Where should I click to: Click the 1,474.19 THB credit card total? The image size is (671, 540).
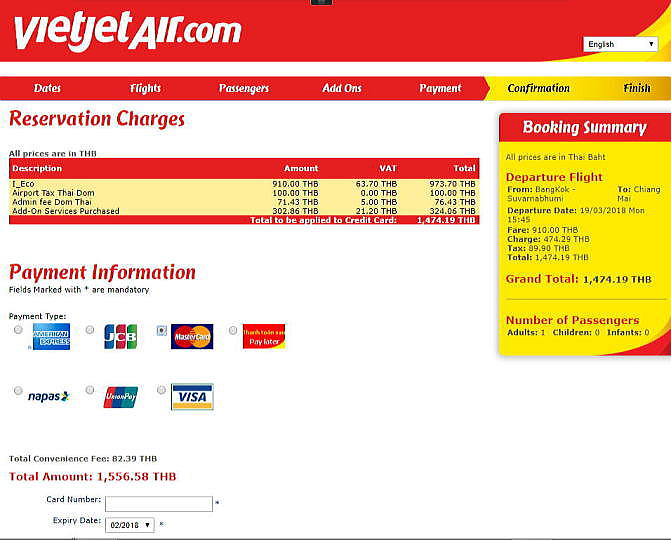pyautogui.click(x=446, y=220)
